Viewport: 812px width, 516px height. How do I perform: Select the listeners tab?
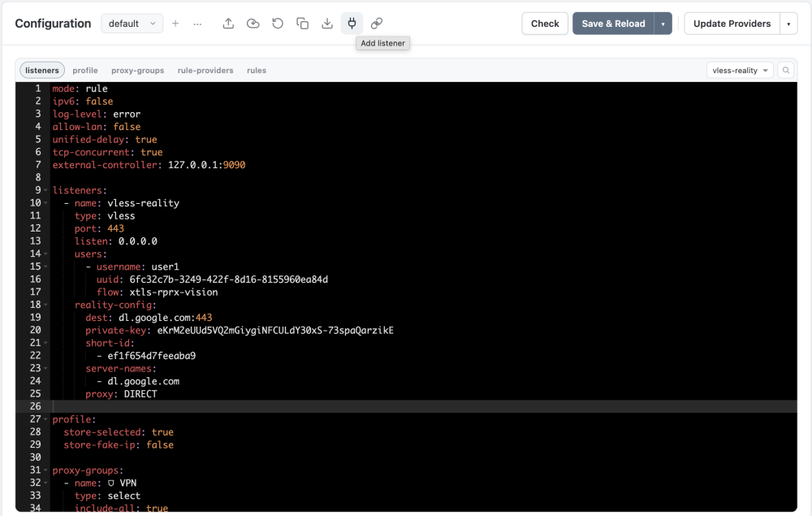tap(42, 70)
